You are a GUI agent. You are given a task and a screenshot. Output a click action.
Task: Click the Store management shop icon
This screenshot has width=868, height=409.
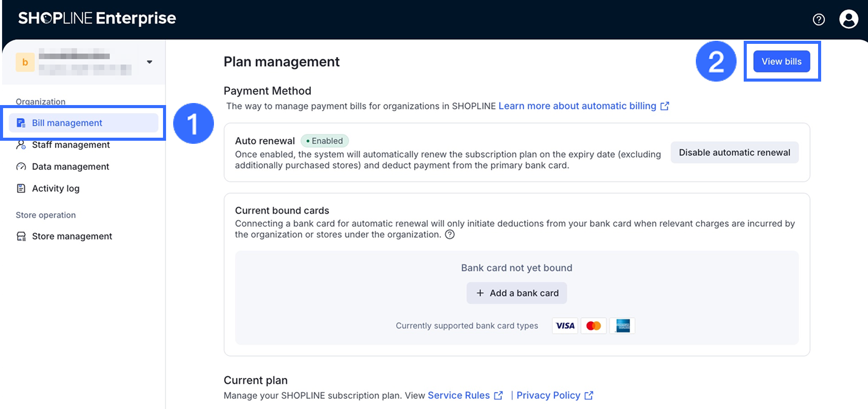click(21, 236)
